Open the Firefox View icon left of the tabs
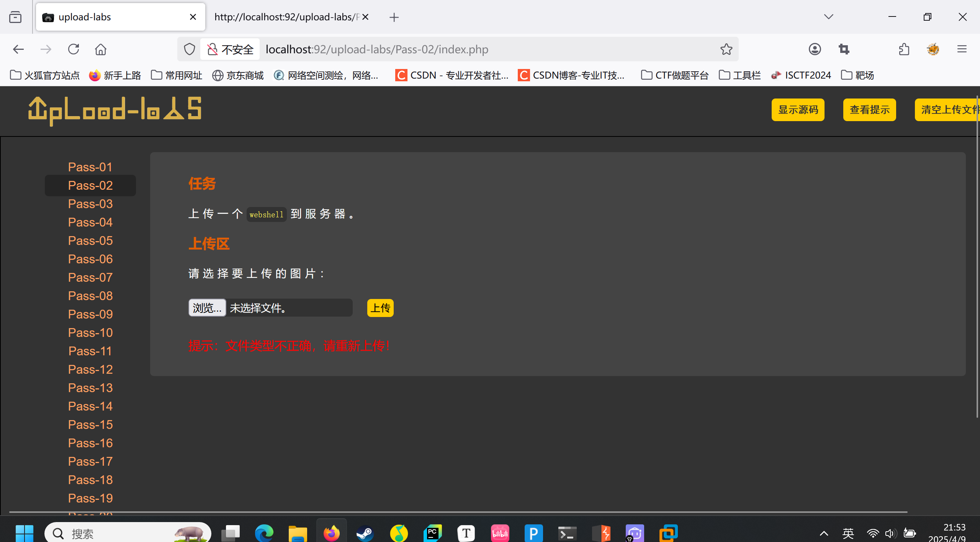Screen dimensions: 980x542 click(x=15, y=17)
